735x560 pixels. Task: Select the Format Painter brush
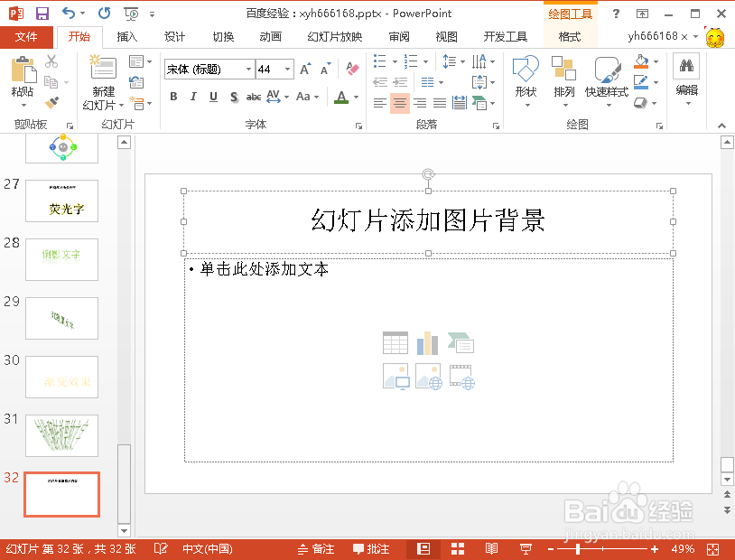click(51, 102)
